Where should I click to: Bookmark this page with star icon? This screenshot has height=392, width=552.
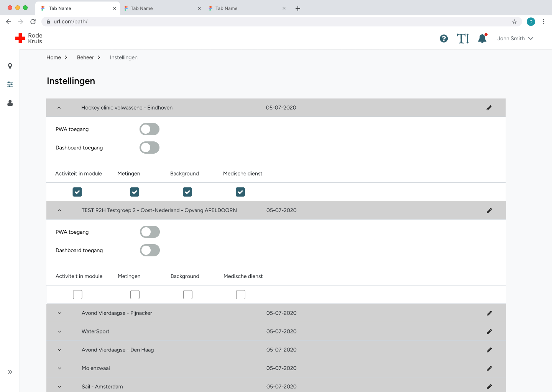pyautogui.click(x=514, y=21)
